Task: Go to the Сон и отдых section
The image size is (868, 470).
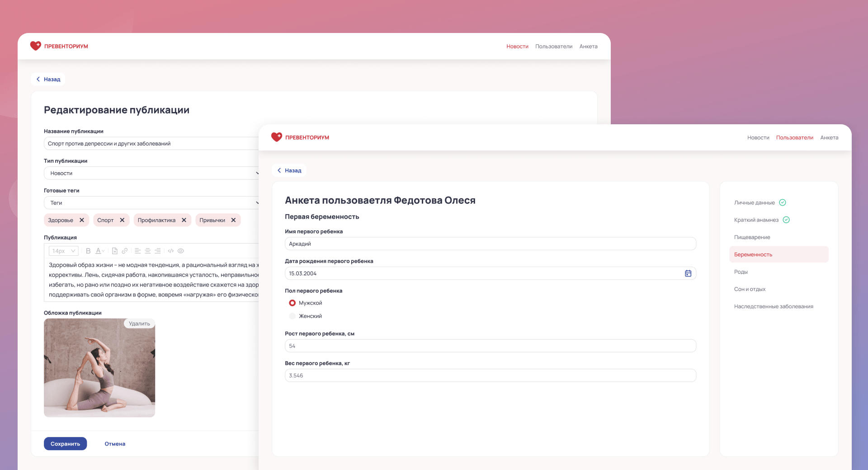Action: (750, 289)
